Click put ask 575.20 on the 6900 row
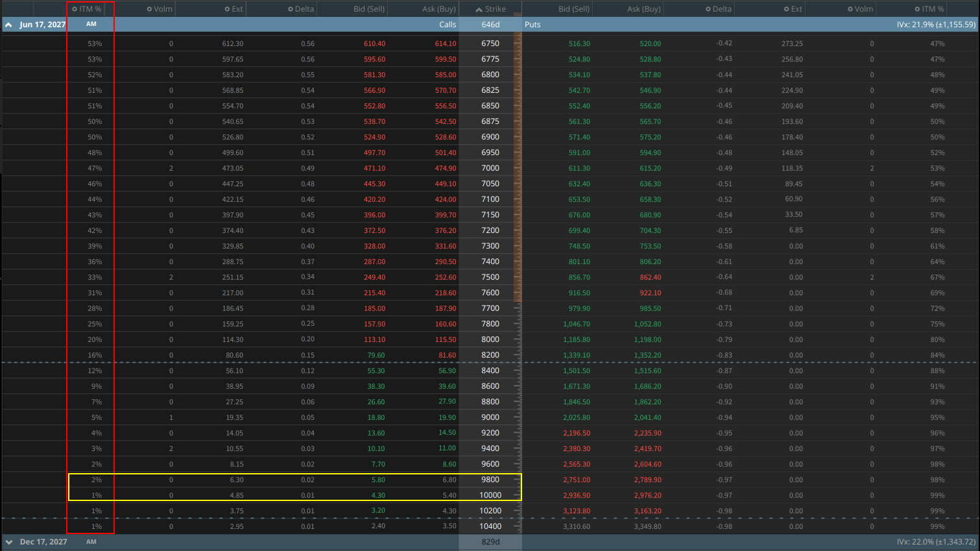Viewport: 980px width, 551px height. tap(651, 137)
